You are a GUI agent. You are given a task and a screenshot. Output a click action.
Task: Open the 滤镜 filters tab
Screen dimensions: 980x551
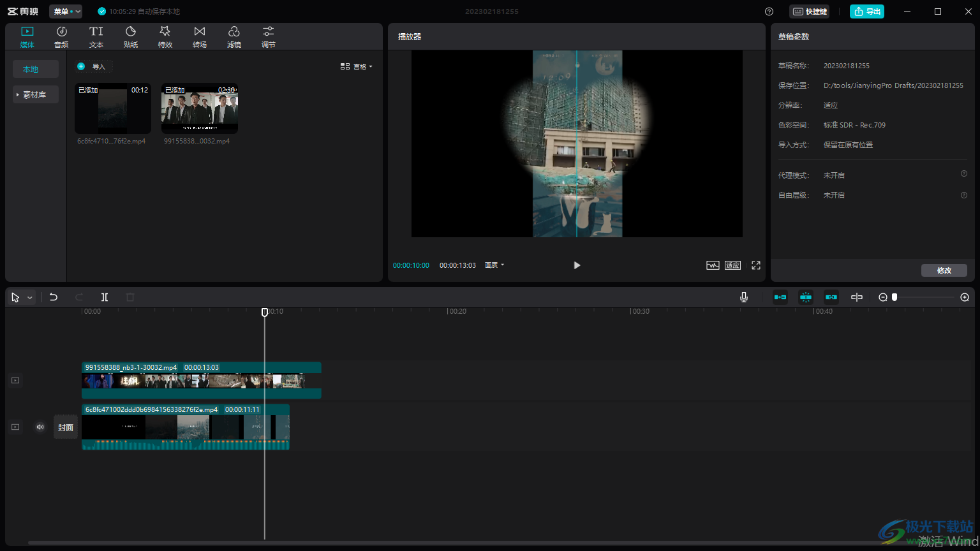pos(234,37)
